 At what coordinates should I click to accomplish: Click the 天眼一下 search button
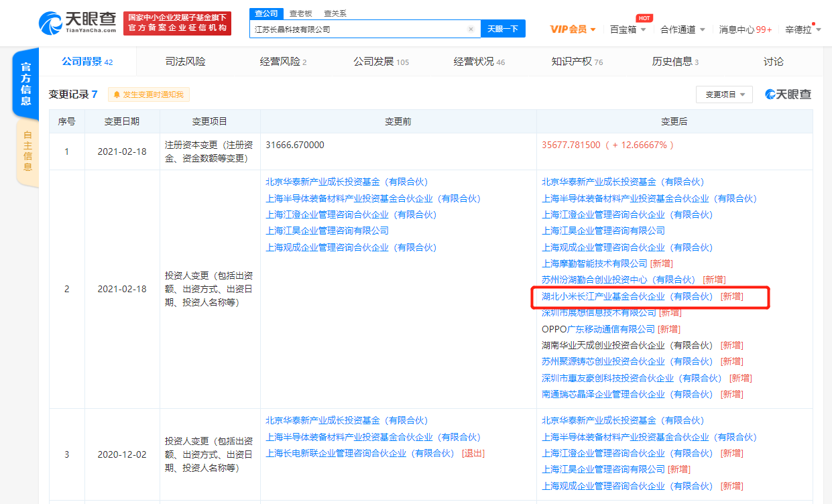[503, 29]
